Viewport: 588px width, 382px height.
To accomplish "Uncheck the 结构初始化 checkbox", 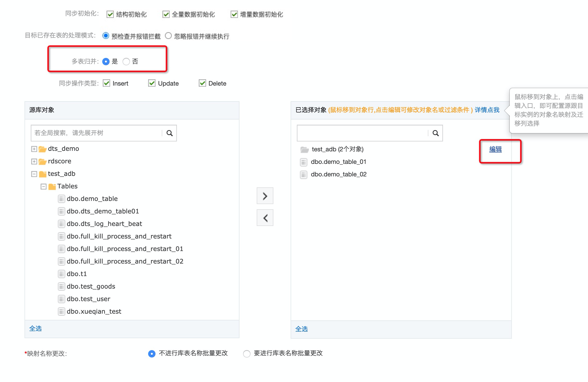I will (110, 14).
